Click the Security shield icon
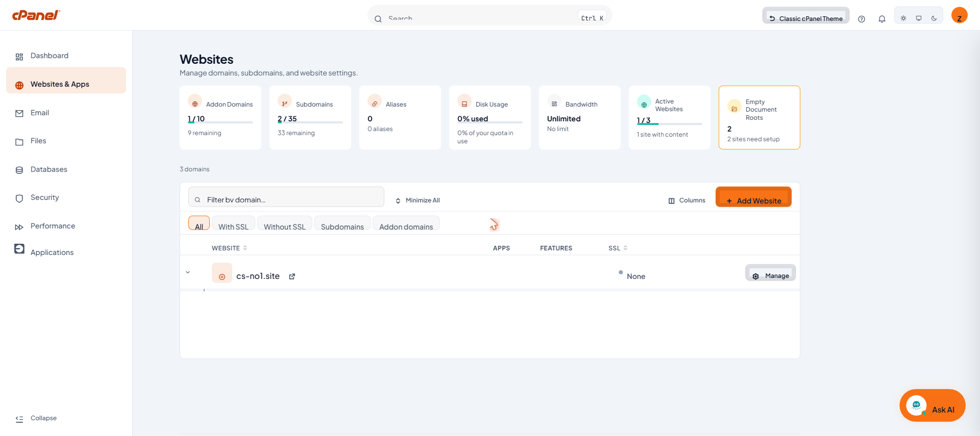Screen dimensions: 980x436 (x=19, y=198)
